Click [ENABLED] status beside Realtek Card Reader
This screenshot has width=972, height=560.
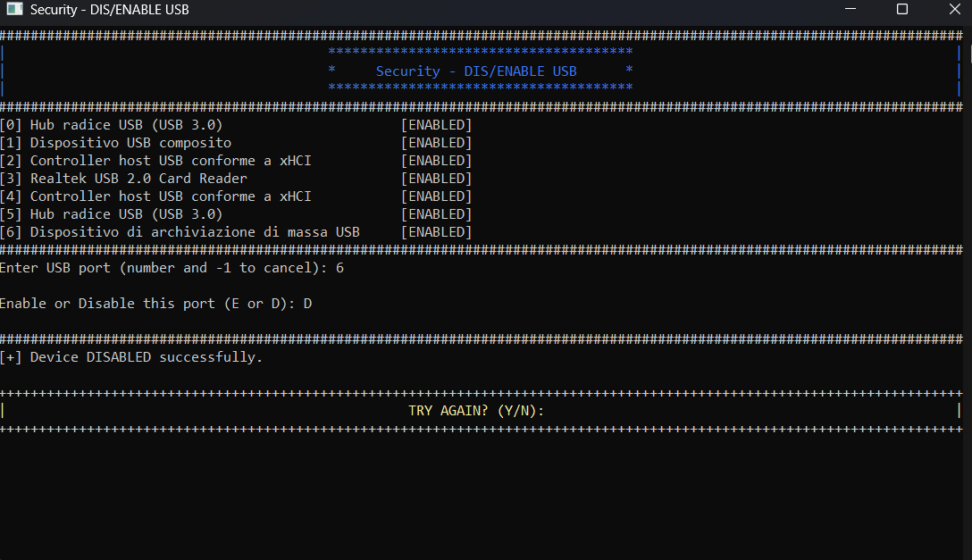point(436,179)
